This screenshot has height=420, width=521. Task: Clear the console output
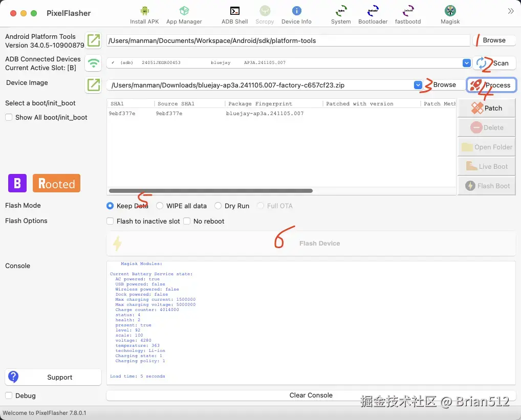(x=311, y=395)
